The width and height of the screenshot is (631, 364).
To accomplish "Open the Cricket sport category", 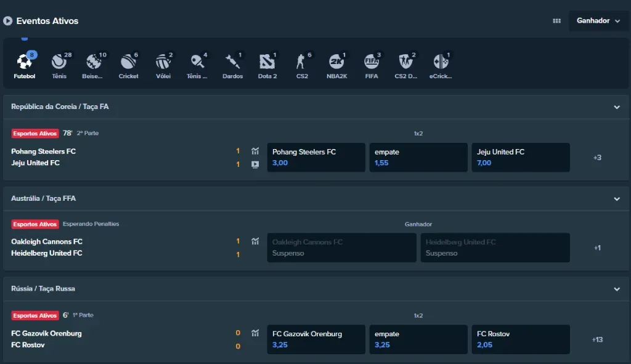I will (x=128, y=62).
